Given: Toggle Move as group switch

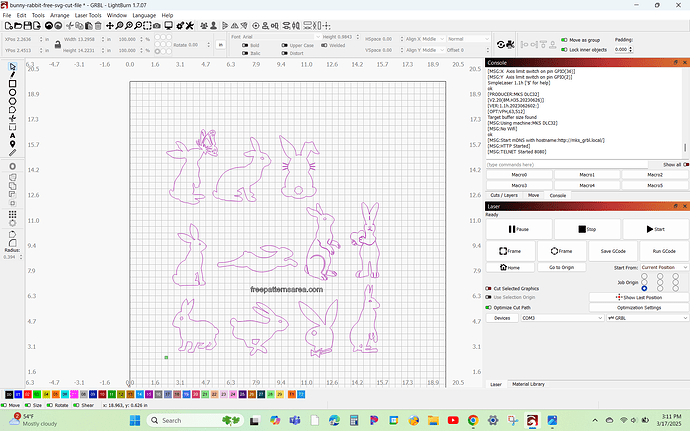Looking at the screenshot, I should tap(564, 40).
